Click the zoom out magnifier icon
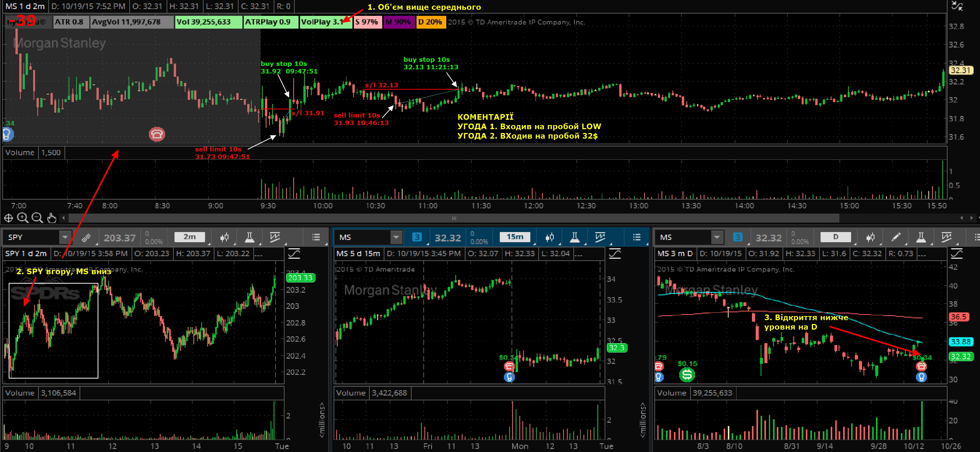 (x=37, y=218)
